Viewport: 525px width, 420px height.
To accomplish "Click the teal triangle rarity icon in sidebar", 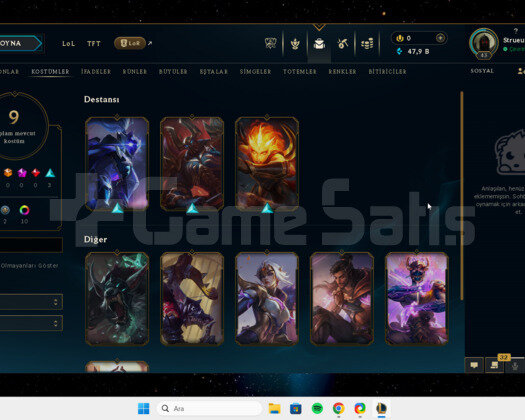I will tap(50, 173).
